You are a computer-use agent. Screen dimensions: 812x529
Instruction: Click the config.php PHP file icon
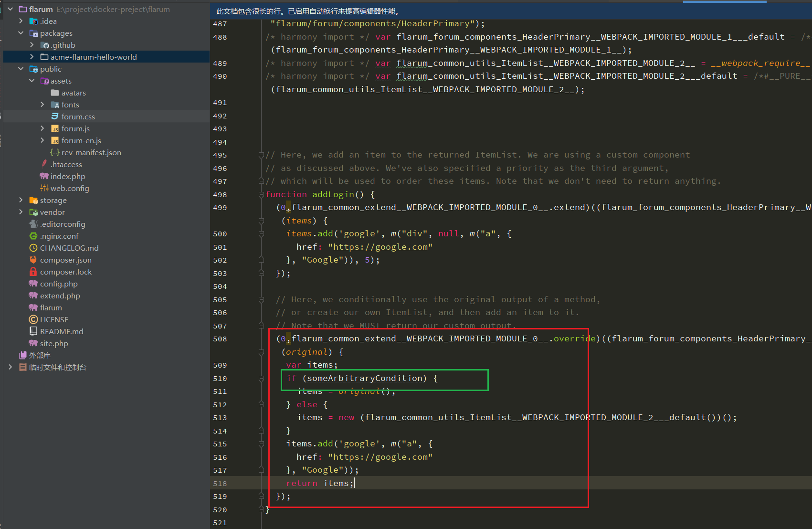point(33,284)
